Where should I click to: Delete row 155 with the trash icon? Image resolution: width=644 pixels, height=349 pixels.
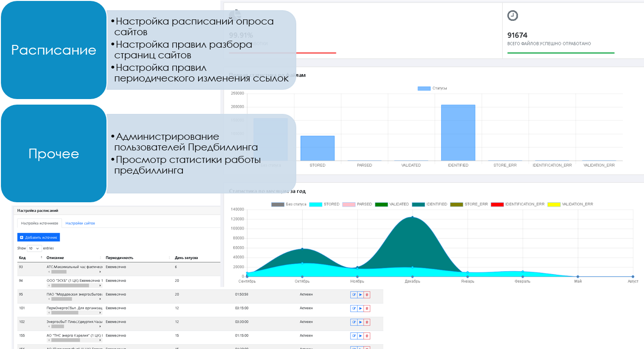coord(367,336)
